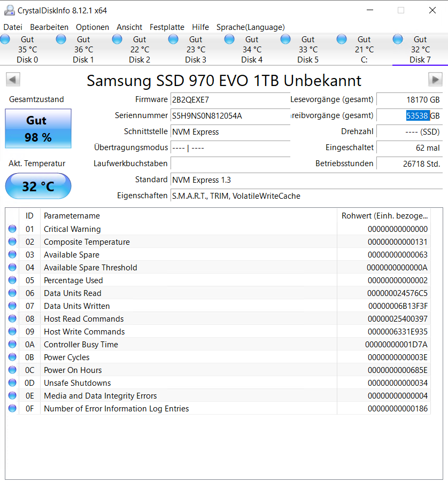Viewport: 448px width, 483px height.
Task: Click status icon of Host Read Commands row
Action: [x=12, y=318]
